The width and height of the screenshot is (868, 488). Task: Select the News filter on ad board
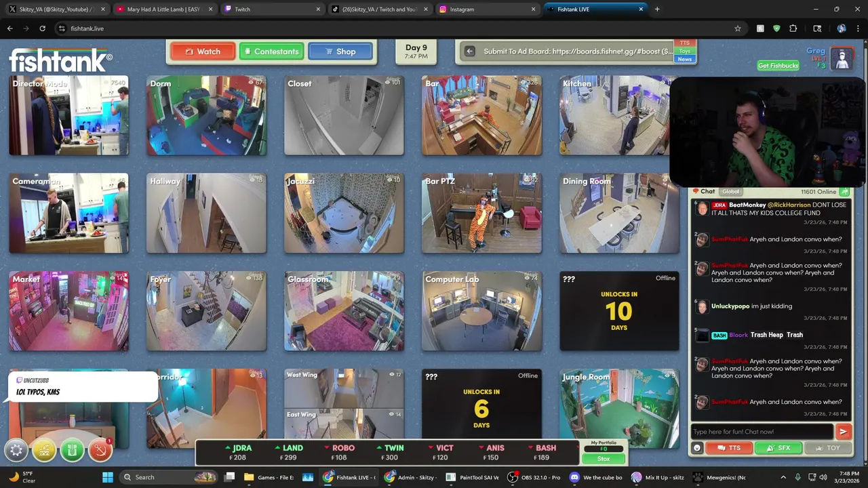pyautogui.click(x=685, y=59)
